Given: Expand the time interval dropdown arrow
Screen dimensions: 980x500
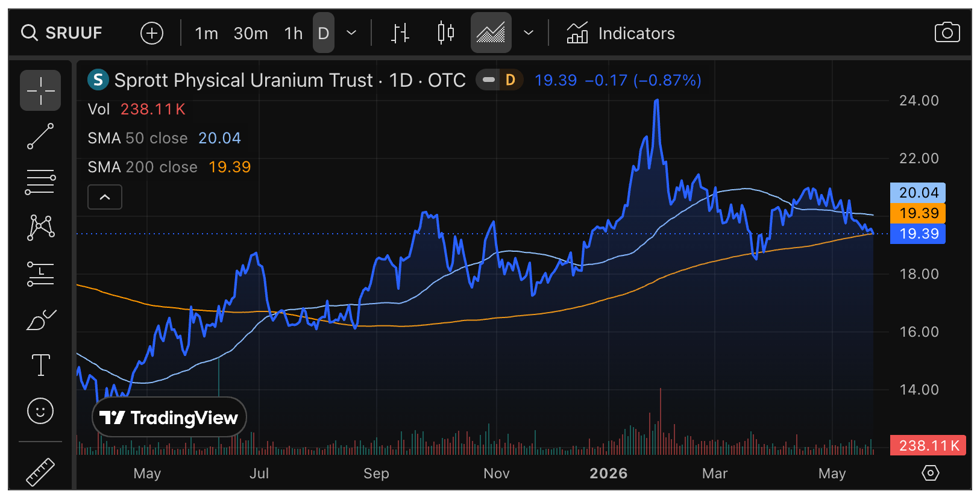Looking at the screenshot, I should click(351, 33).
